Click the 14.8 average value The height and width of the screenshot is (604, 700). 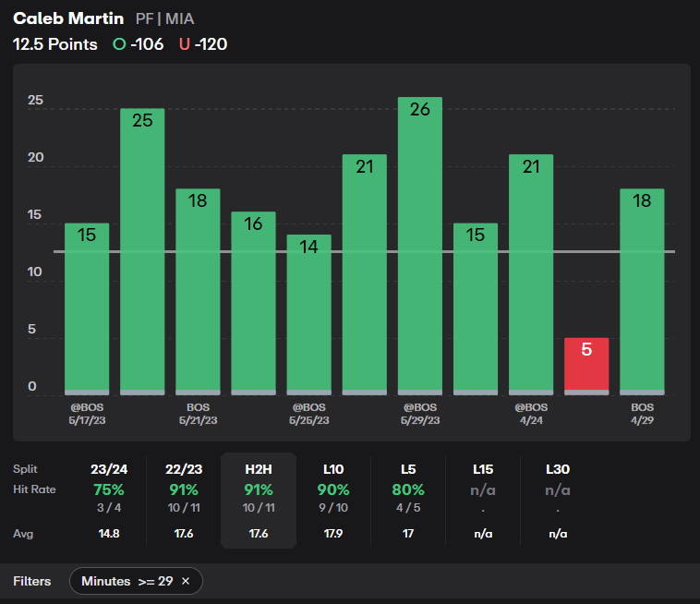pos(109,534)
